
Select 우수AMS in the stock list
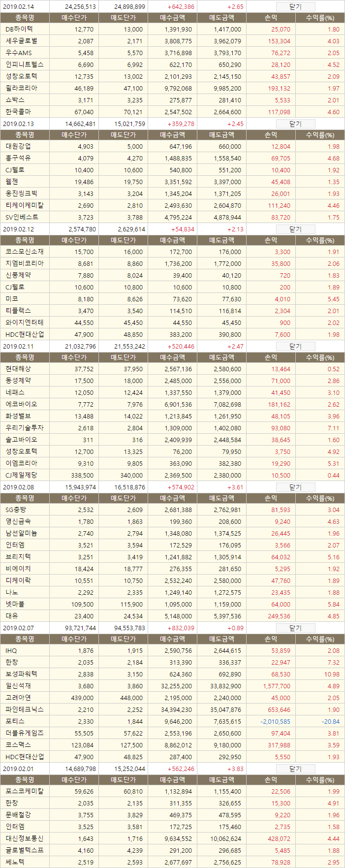[x=19, y=53]
